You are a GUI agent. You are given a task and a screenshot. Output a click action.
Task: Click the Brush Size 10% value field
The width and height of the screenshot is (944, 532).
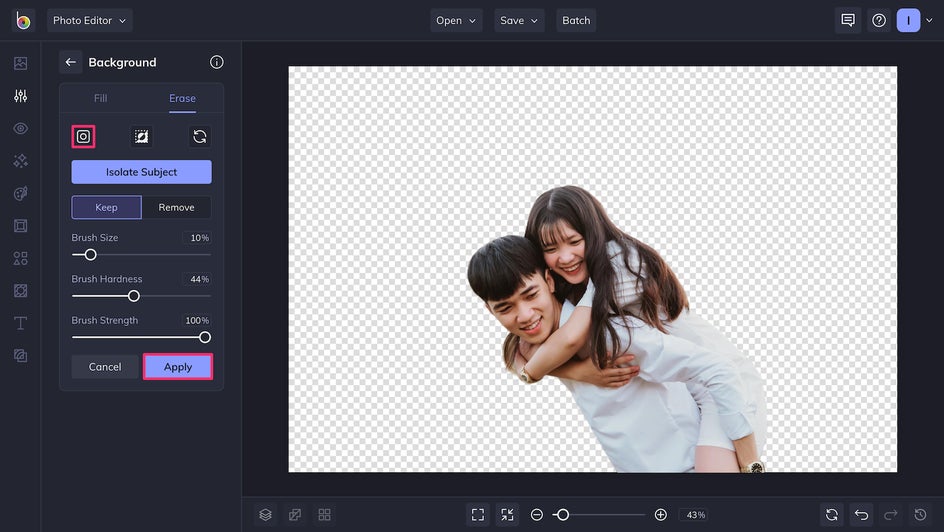point(197,238)
